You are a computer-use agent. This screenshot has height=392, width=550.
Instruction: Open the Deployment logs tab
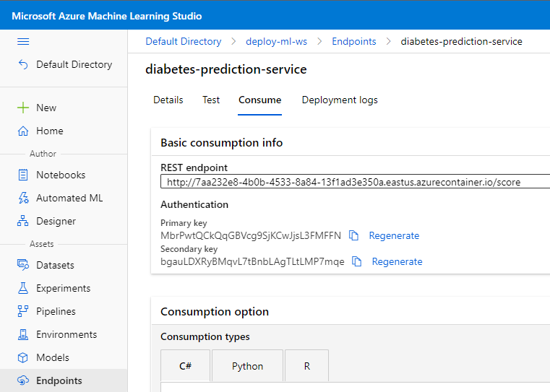click(x=340, y=100)
